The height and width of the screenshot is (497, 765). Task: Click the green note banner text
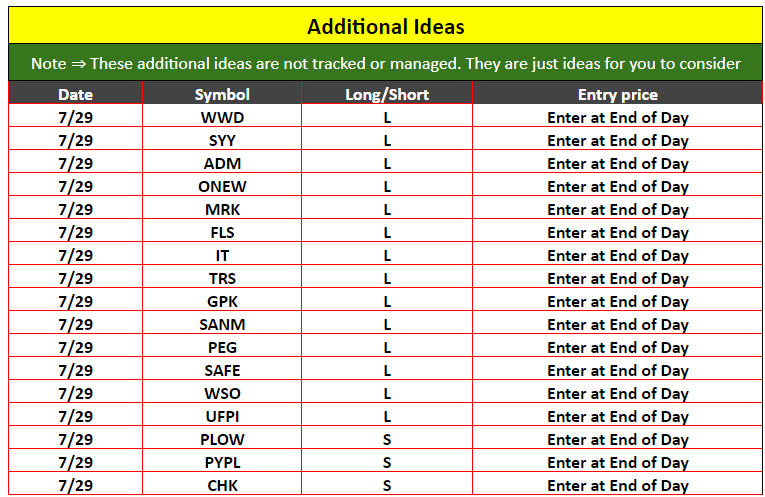(385, 64)
